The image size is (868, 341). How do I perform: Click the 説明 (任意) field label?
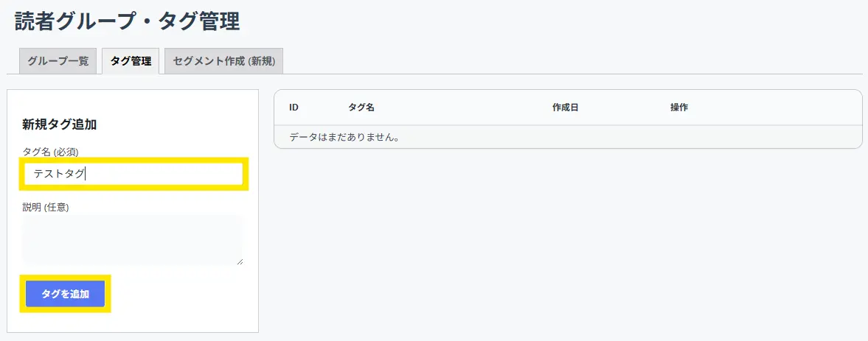tap(46, 207)
